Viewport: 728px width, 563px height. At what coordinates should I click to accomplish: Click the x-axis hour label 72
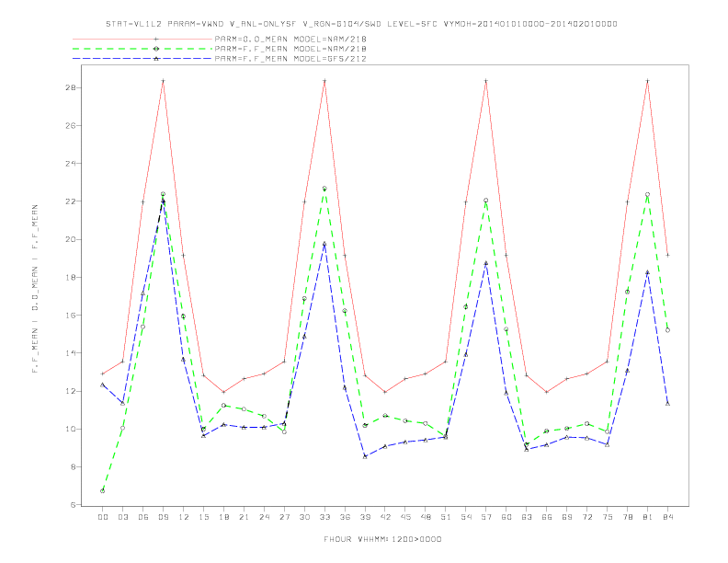coord(586,517)
